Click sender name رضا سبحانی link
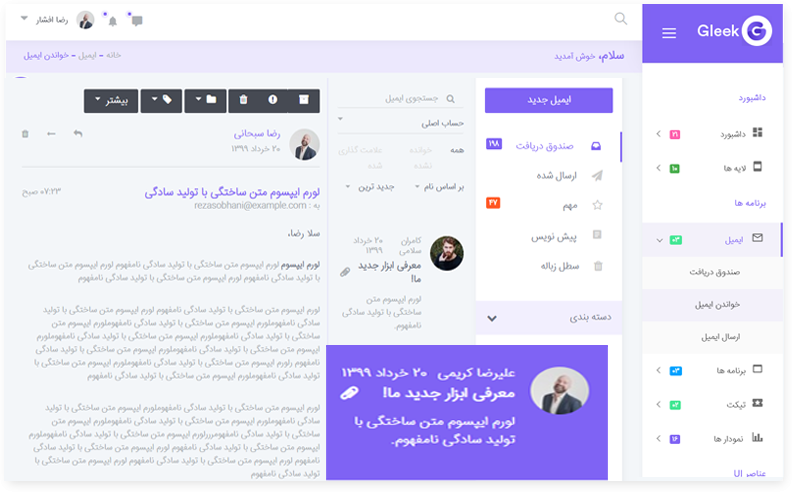 pyautogui.click(x=257, y=133)
